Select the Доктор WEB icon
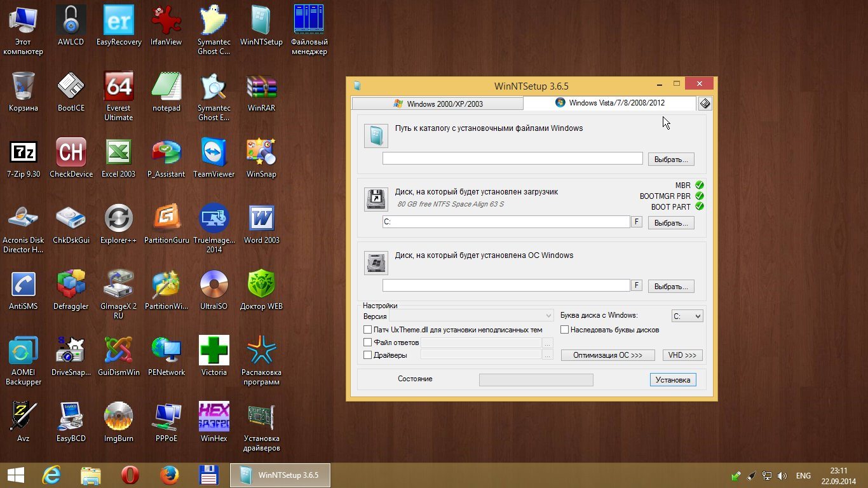The image size is (868, 488). pos(261,290)
